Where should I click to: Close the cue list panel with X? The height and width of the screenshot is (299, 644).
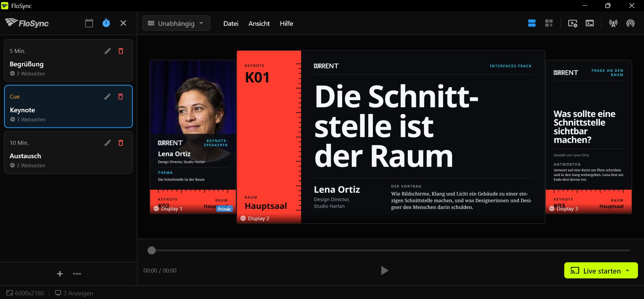click(x=123, y=23)
